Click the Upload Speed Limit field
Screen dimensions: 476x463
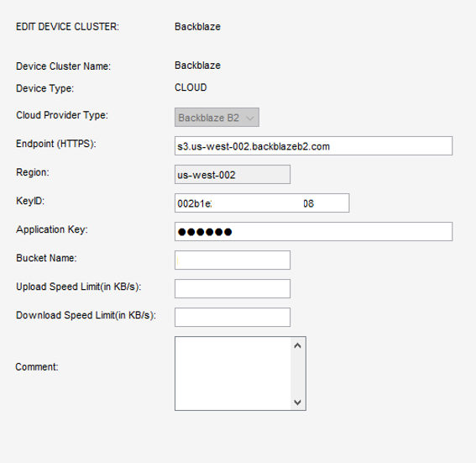coord(233,288)
